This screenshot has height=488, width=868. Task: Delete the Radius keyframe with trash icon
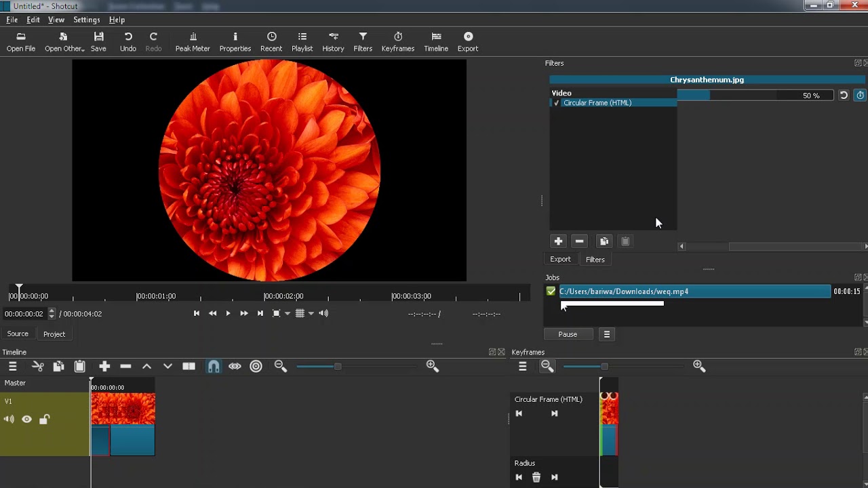536,477
